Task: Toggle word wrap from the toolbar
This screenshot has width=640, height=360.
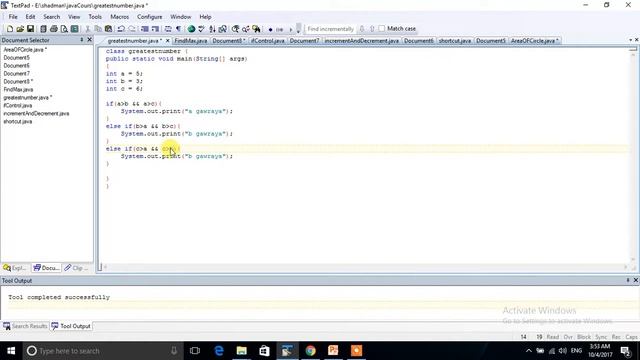Action: tap(168, 29)
